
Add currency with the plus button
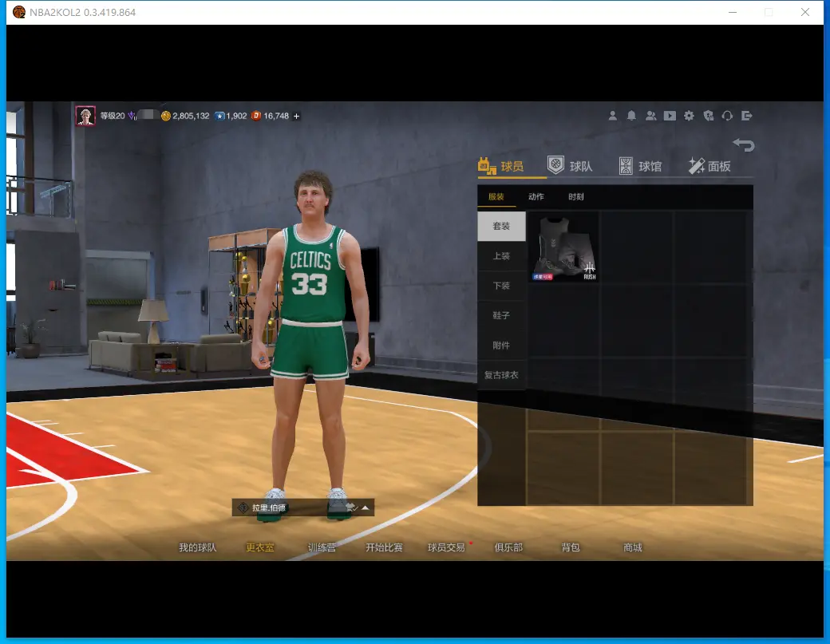(x=296, y=116)
